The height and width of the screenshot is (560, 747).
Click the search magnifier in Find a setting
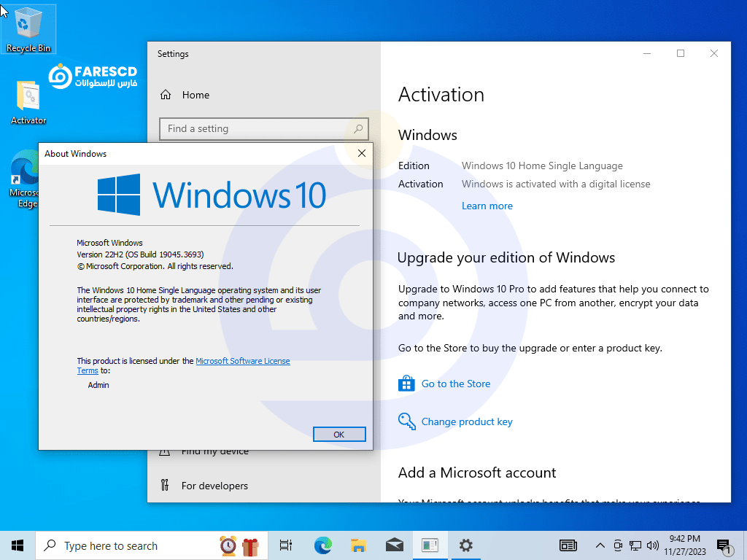pos(357,128)
